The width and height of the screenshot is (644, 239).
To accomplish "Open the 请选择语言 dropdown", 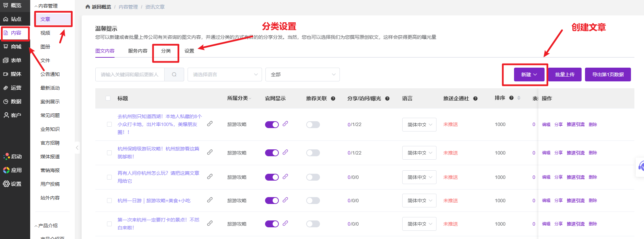I will pos(225,75).
